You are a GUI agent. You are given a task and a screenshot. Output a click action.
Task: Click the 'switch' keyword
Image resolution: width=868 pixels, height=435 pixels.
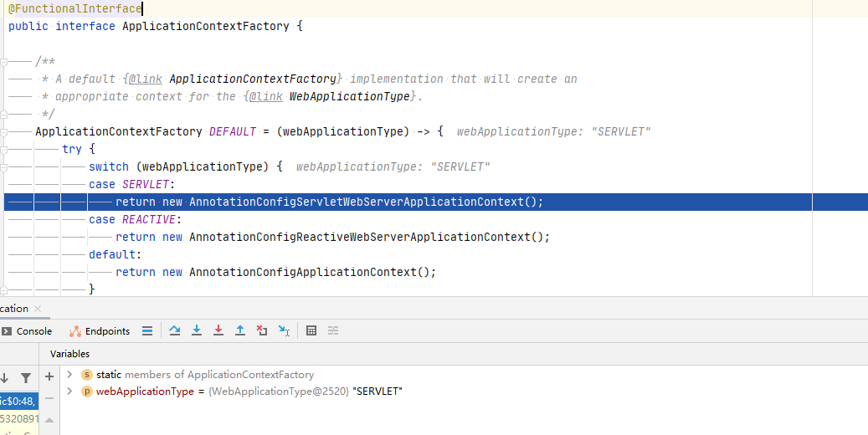pyautogui.click(x=109, y=166)
